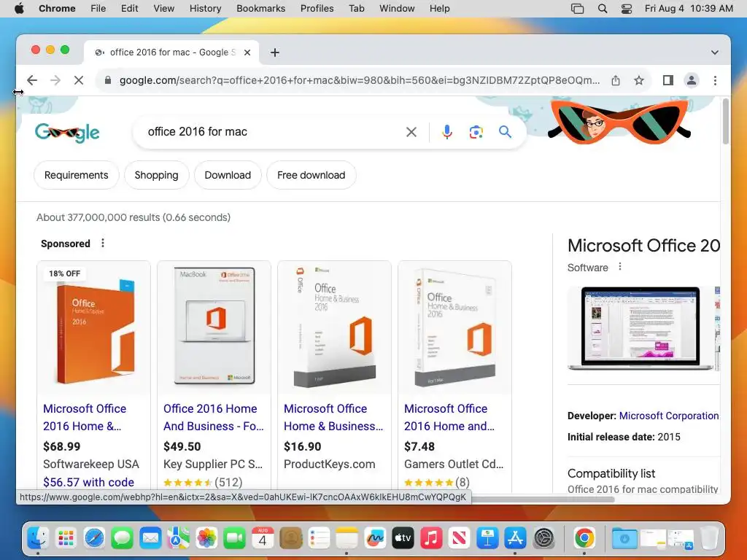
Task: Open Chrome side panel
Action: pyautogui.click(x=668, y=80)
